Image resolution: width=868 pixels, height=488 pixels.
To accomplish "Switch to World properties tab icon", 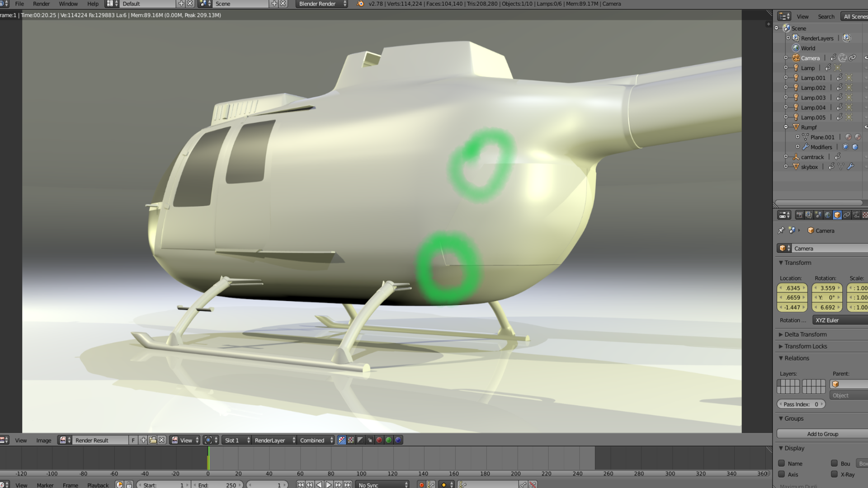I will [827, 215].
